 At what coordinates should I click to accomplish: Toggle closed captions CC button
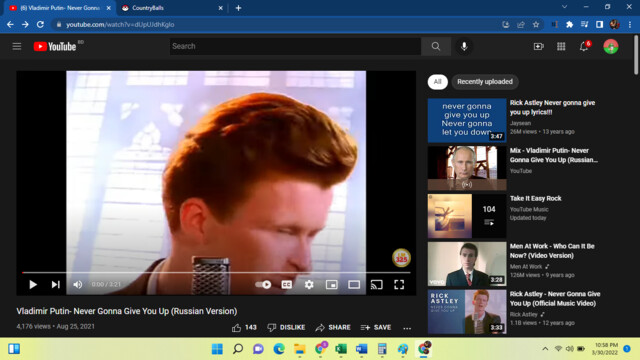tap(287, 284)
